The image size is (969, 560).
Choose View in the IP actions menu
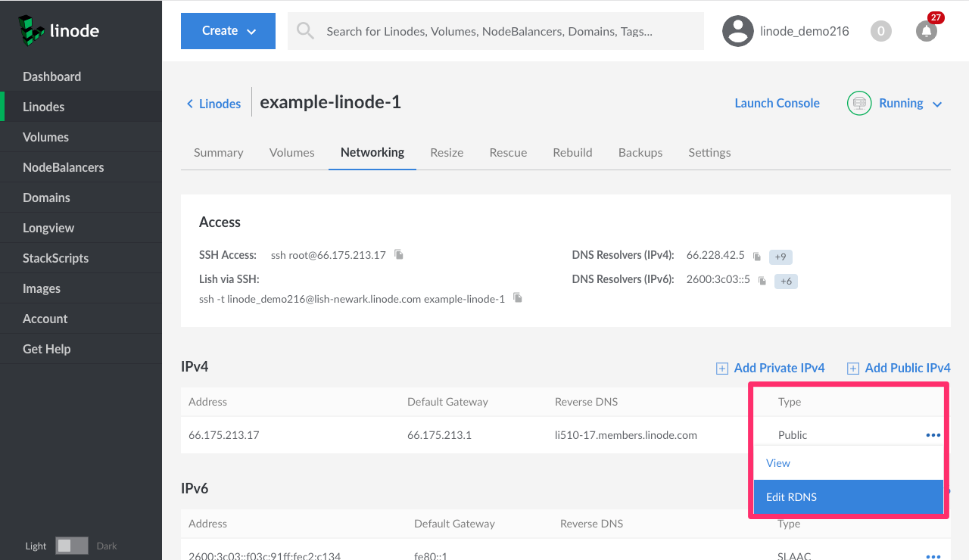(778, 463)
